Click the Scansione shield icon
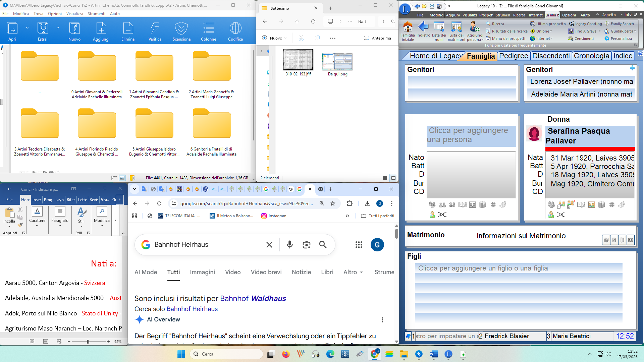644x362 pixels. 181,28
